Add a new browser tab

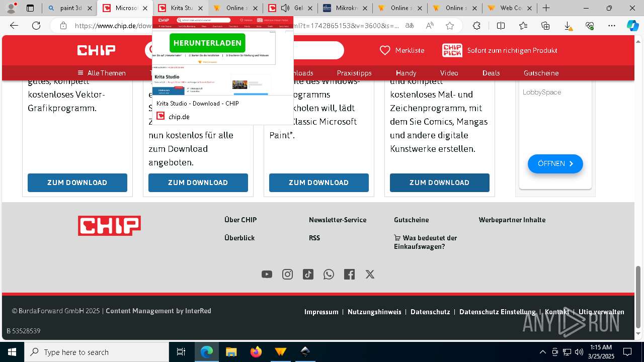[546, 8]
